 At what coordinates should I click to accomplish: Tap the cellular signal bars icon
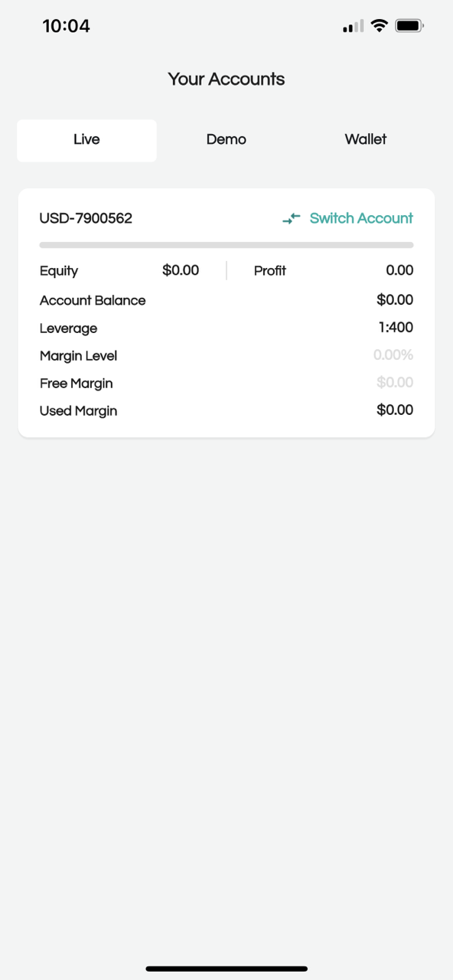pos(354,27)
